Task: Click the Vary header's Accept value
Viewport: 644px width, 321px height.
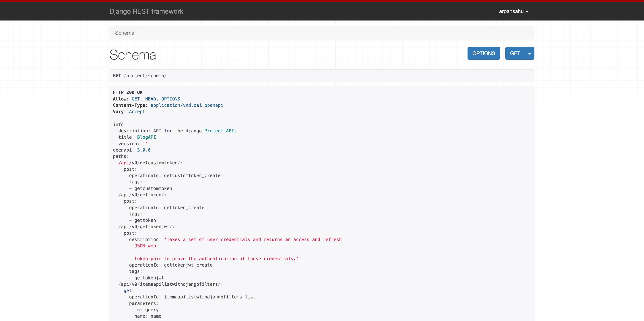Action: click(137, 111)
